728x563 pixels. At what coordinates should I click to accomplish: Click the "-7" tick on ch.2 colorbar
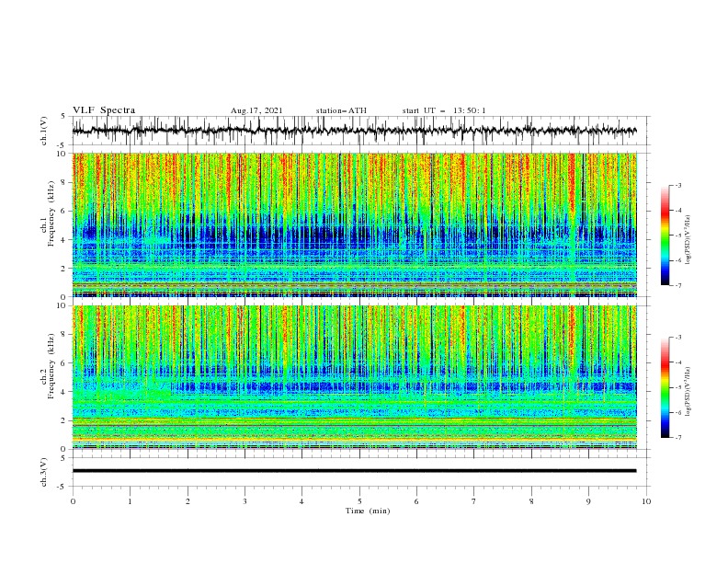tap(677, 438)
